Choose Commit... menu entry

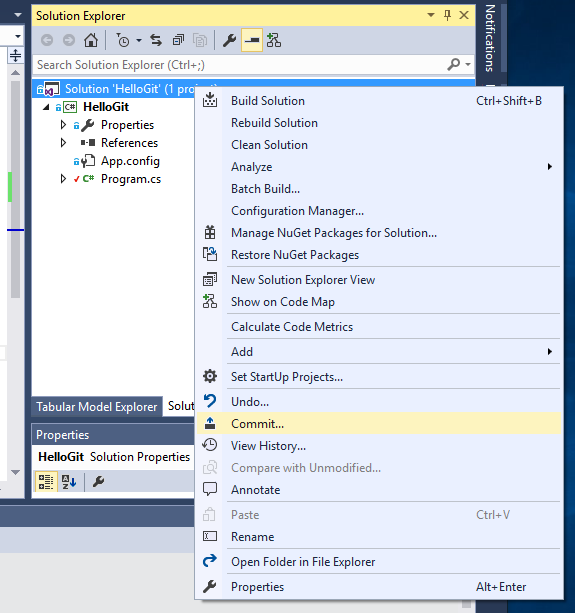click(x=379, y=424)
